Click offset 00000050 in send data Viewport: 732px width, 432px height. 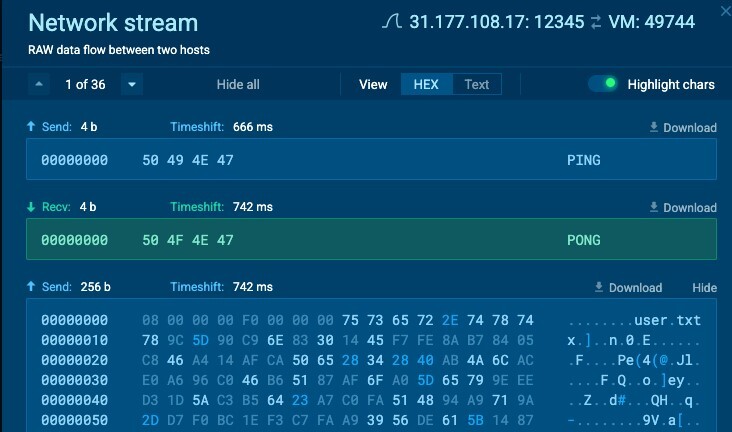[74, 420]
